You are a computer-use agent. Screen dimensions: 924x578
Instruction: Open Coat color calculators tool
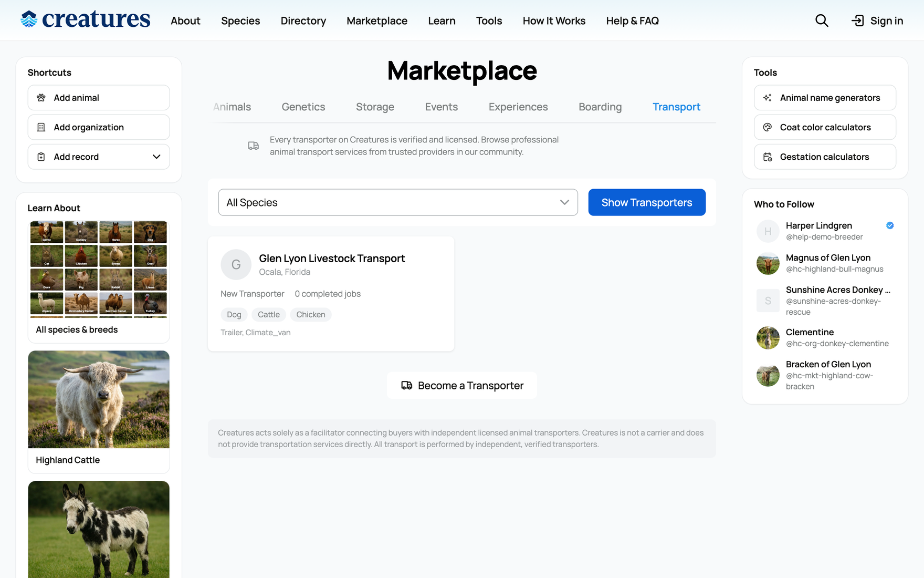(825, 127)
